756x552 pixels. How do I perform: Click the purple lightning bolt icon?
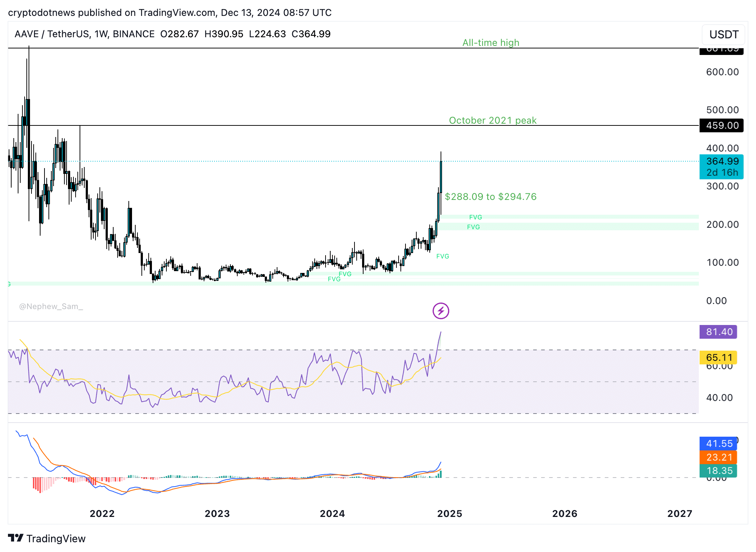(x=440, y=310)
